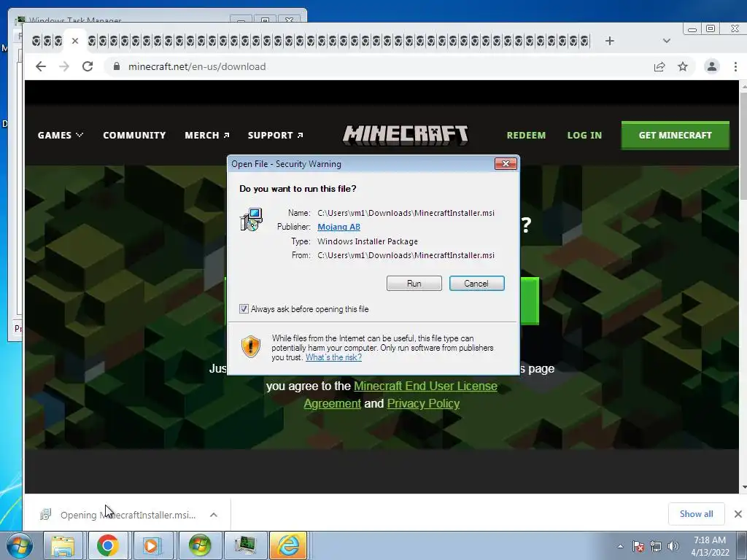Click the Windows Installer Package type text
Viewport: 747px width, 560px height.
[368, 241]
